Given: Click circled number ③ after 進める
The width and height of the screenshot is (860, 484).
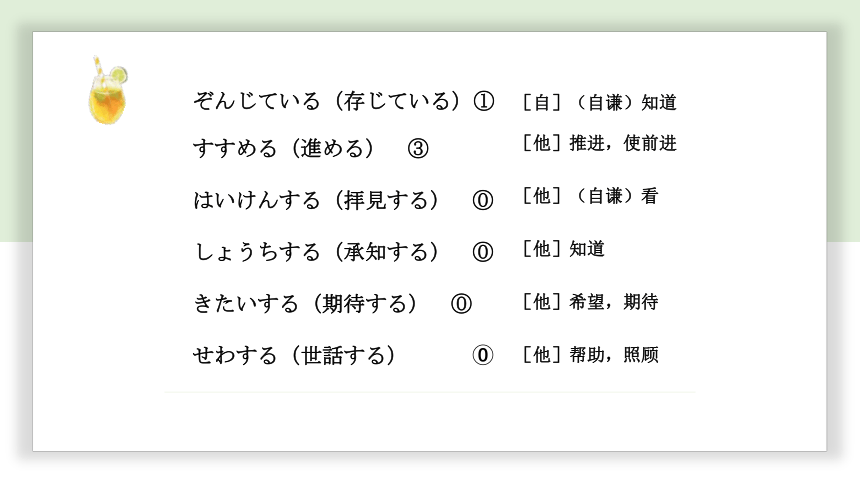Looking at the screenshot, I should click(418, 149).
